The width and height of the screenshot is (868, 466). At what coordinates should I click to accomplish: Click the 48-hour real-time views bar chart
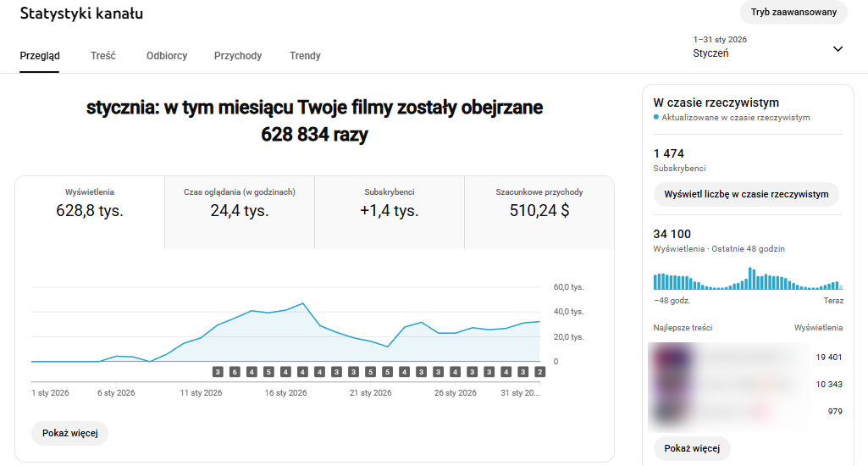[x=748, y=280]
